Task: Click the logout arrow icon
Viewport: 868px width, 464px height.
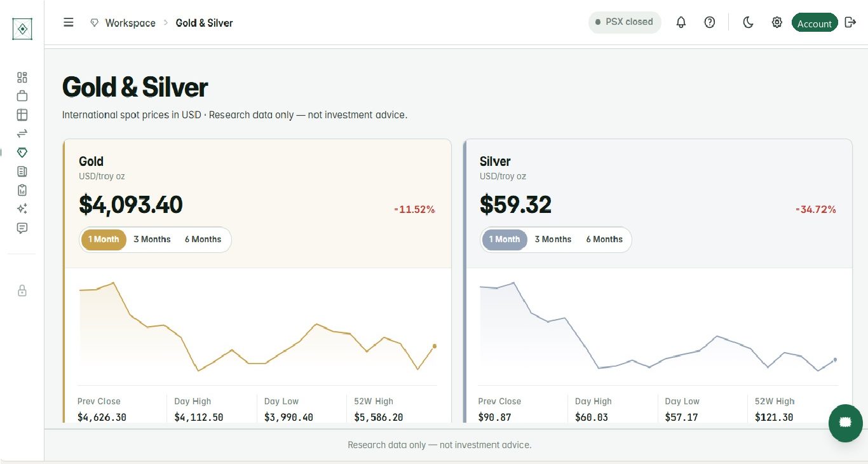Action: (851, 22)
